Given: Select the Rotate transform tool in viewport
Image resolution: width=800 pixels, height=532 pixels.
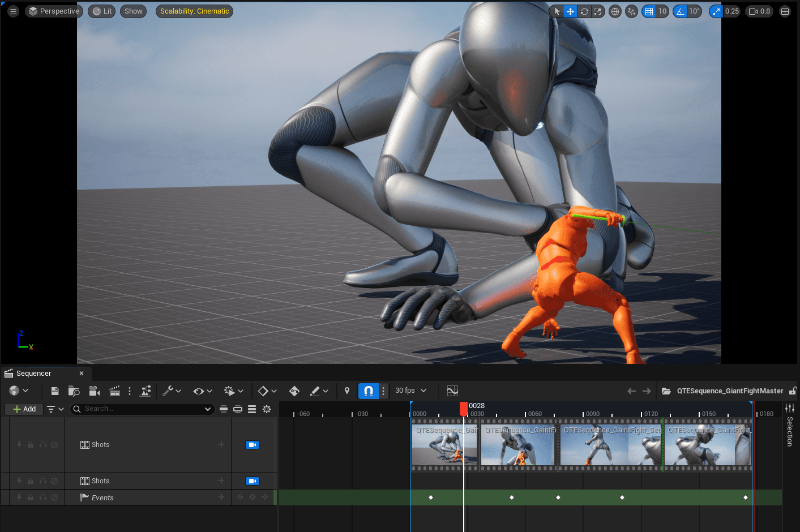Looking at the screenshot, I should click(x=584, y=11).
